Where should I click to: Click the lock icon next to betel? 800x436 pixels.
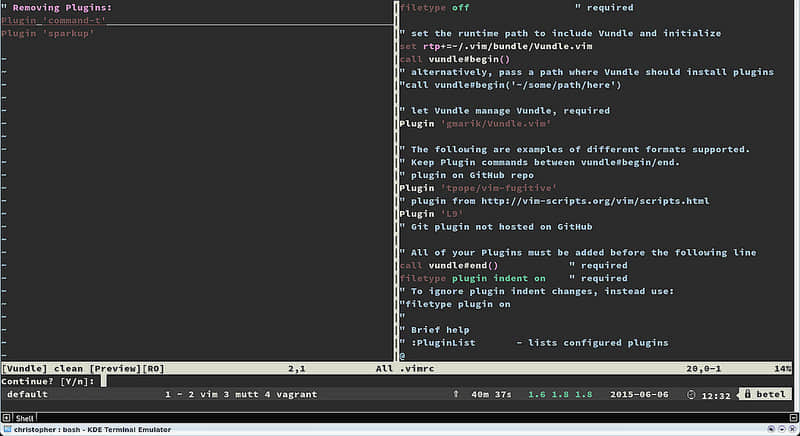click(746, 394)
